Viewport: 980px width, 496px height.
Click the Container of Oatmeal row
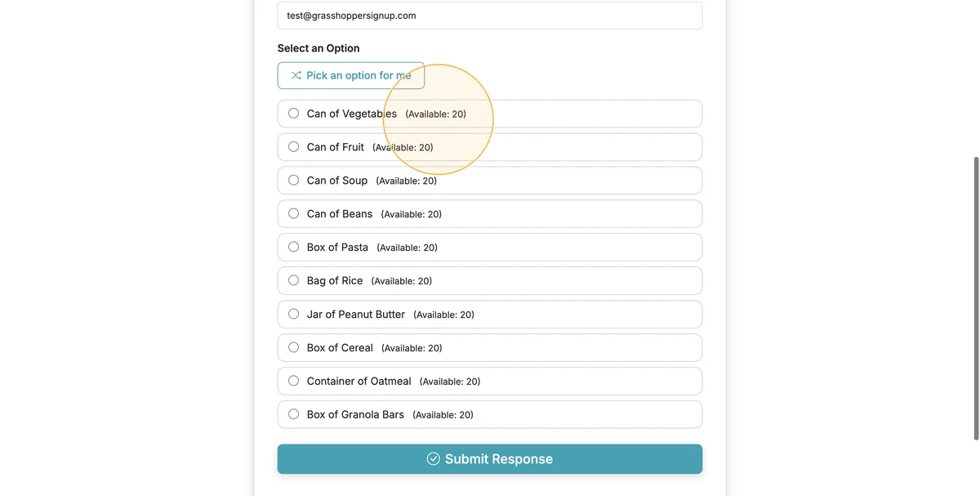coord(490,381)
